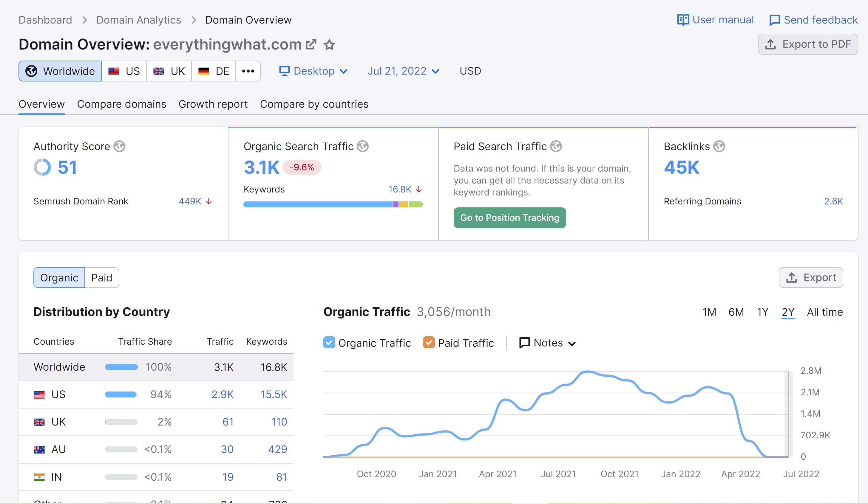Viewport: 868px width, 504px height.
Task: Click the globe icon next to Backlinks
Action: [719, 147]
